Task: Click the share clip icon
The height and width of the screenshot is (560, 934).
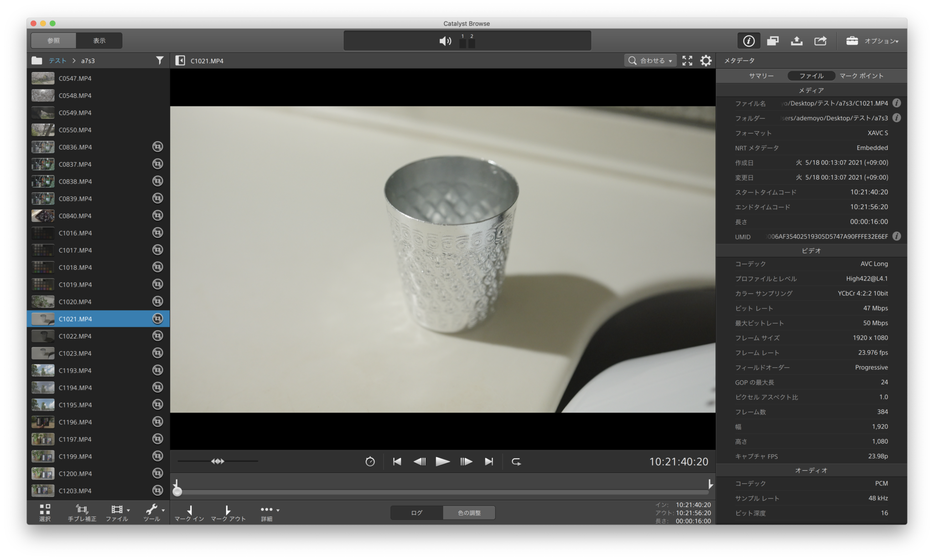Action: click(820, 41)
